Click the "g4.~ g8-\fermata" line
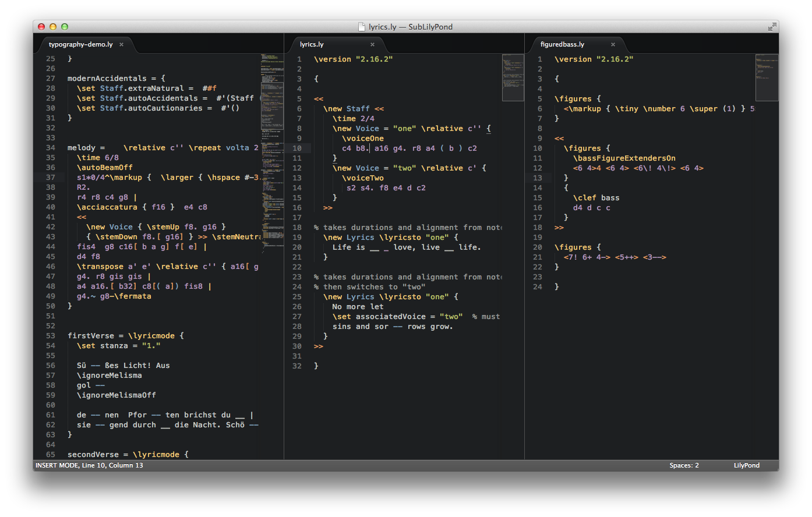This screenshot has height=517, width=812. 114,296
